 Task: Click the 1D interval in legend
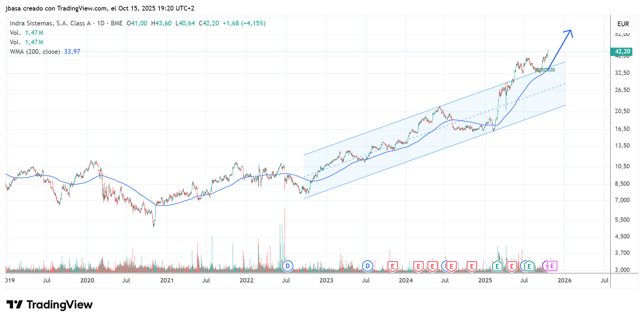click(101, 23)
